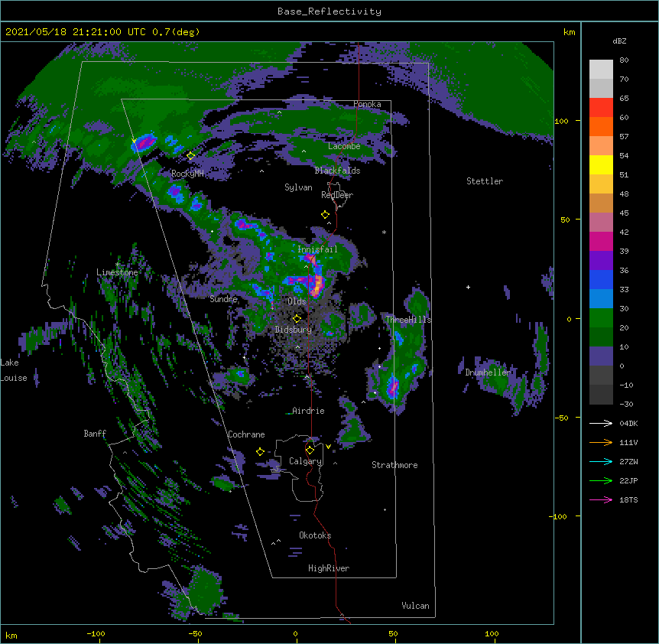659x644 pixels.
Task: Click the Blackfalds town label
Action: click(x=337, y=171)
